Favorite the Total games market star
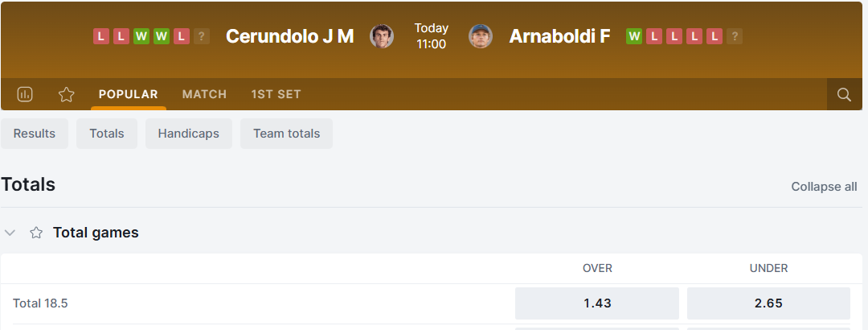This screenshot has height=330, width=868. 36,233
